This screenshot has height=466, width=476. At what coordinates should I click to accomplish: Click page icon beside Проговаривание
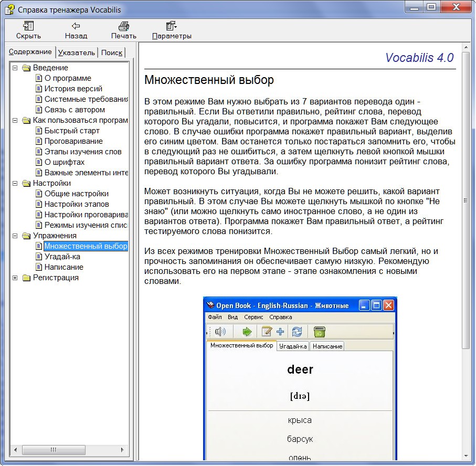[x=38, y=141]
